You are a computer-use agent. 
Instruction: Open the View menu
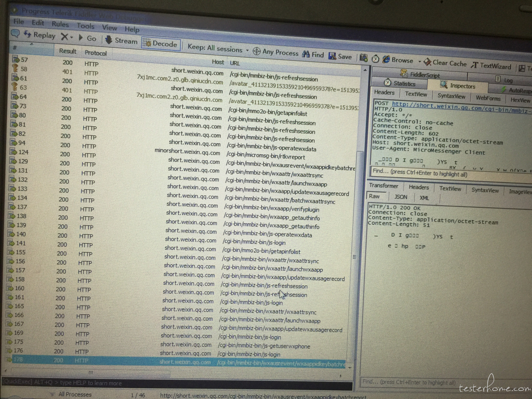pyautogui.click(x=109, y=27)
